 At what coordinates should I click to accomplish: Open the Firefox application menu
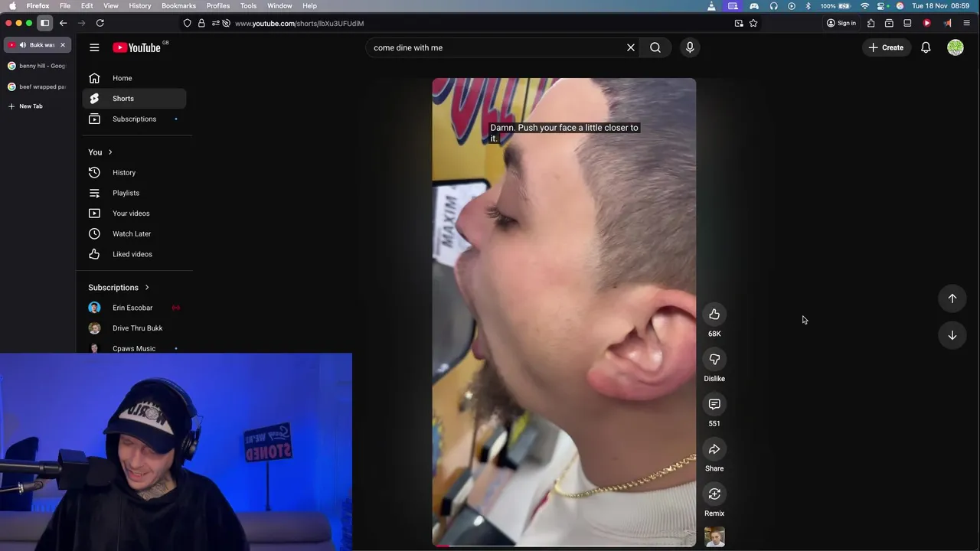(966, 23)
